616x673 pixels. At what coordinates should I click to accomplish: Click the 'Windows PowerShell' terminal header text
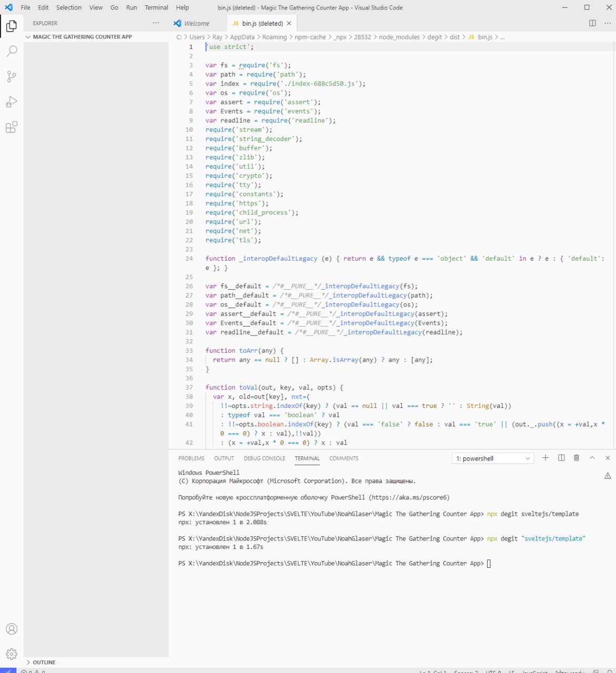[x=209, y=473]
